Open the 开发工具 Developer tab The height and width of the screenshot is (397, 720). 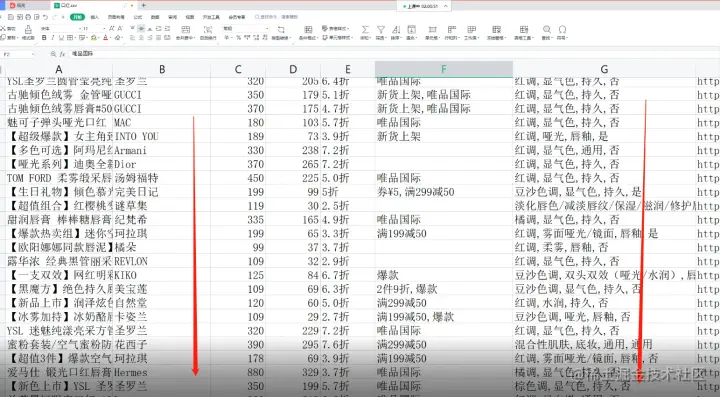(211, 17)
